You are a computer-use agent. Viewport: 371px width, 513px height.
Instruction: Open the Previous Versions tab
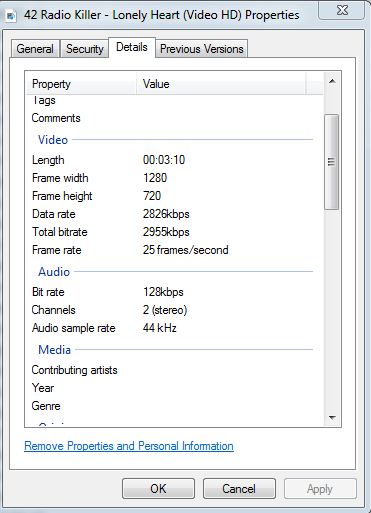pyautogui.click(x=202, y=49)
